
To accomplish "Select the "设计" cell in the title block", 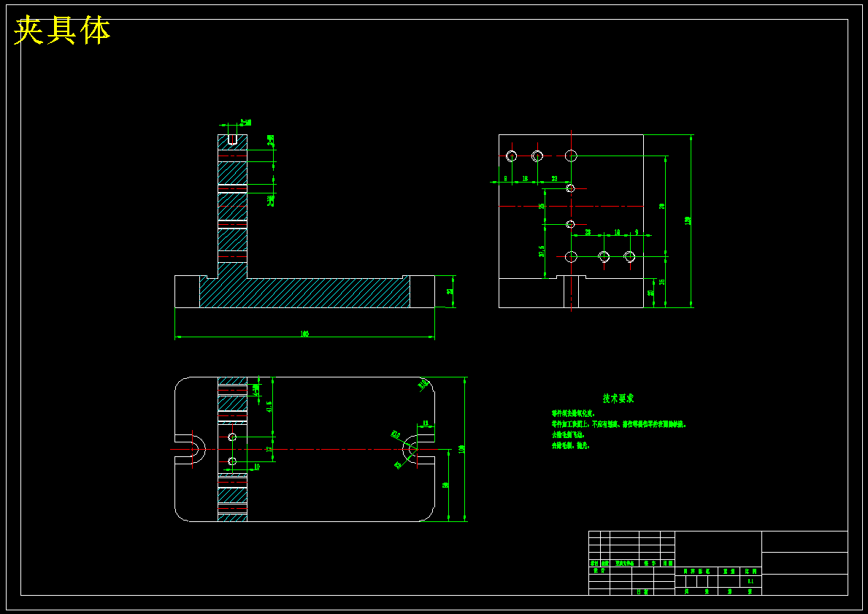I will tap(599, 570).
